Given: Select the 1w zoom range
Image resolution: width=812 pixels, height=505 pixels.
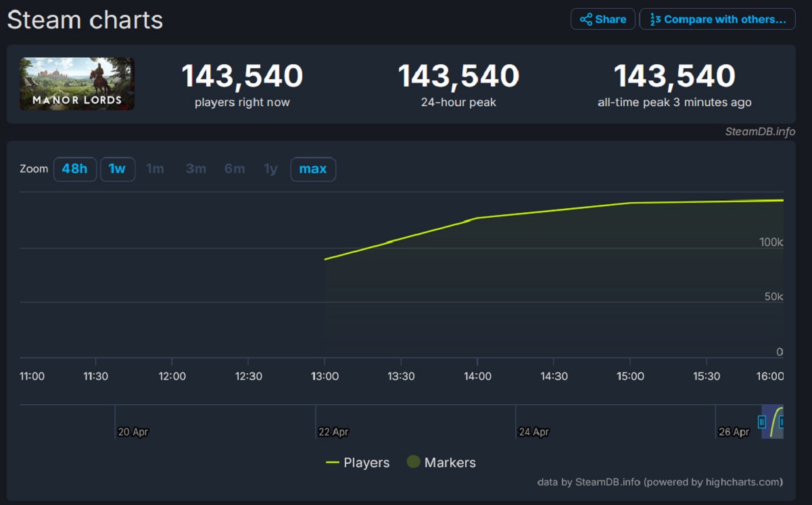Looking at the screenshot, I should 118,169.
